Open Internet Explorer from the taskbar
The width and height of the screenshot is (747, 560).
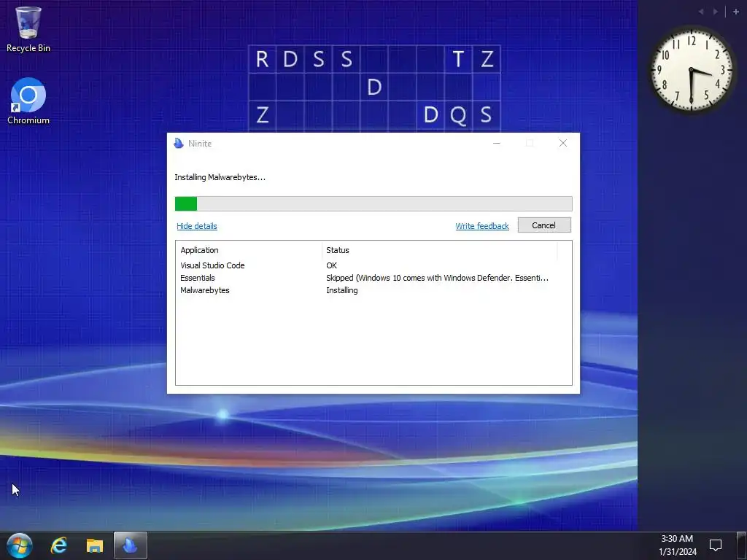(59, 545)
